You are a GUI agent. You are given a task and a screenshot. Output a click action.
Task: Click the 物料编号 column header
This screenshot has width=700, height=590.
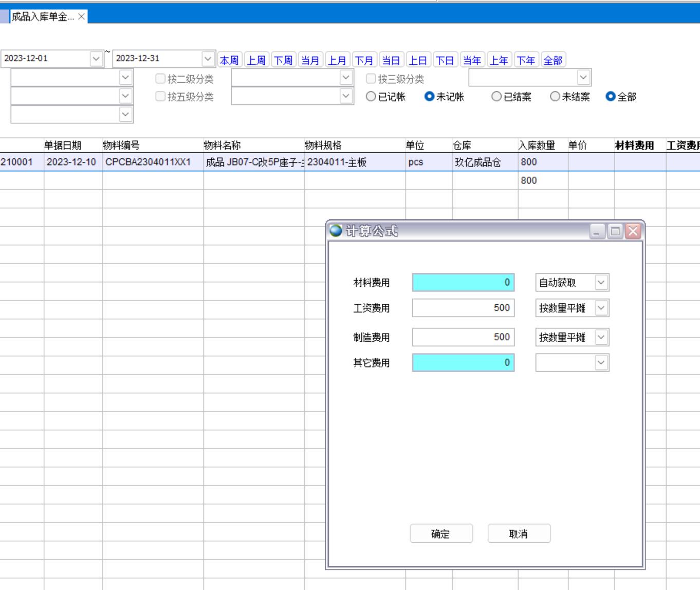(x=121, y=145)
